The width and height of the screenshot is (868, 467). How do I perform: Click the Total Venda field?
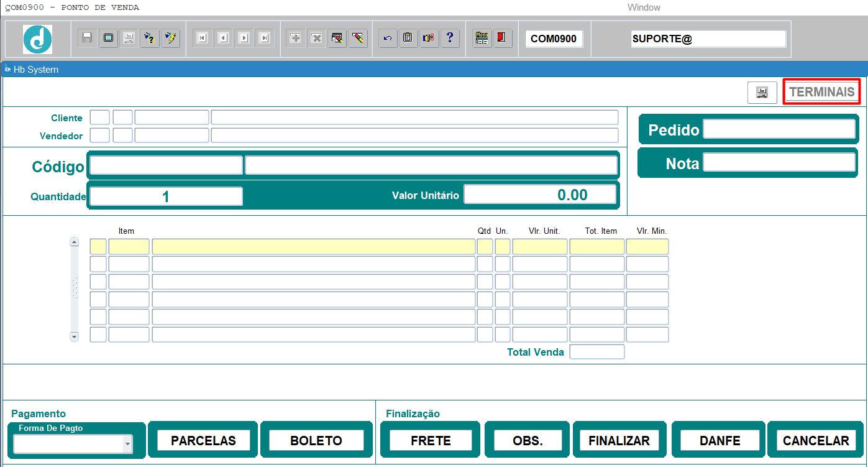click(x=597, y=352)
